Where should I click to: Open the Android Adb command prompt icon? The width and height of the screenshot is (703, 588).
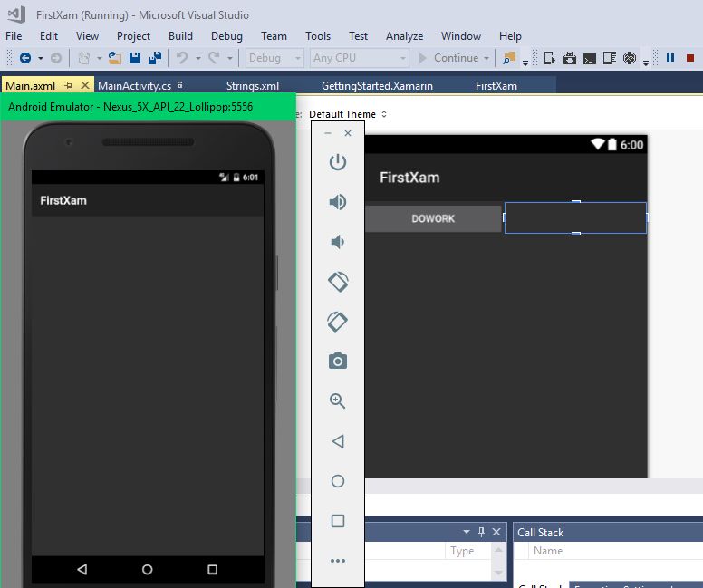(589, 58)
